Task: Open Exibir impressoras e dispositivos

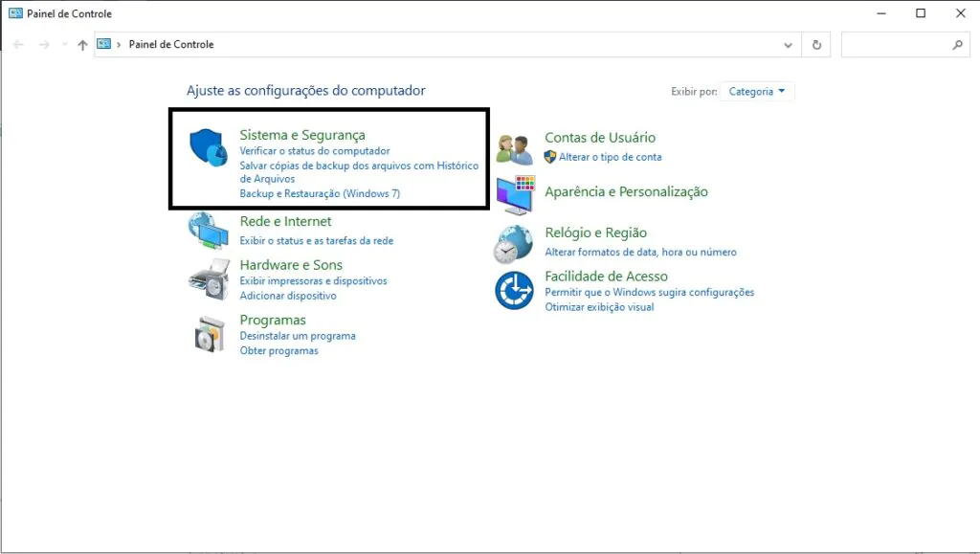Action: click(x=314, y=280)
